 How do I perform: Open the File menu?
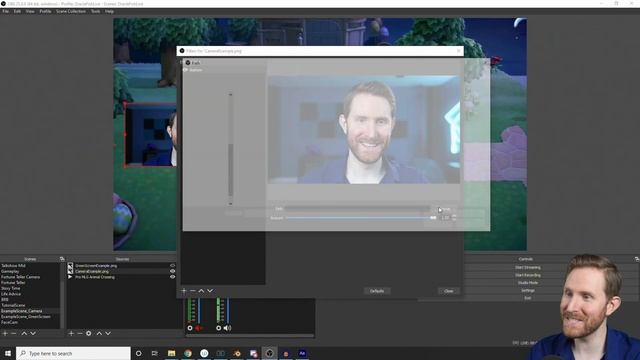(x=5, y=11)
